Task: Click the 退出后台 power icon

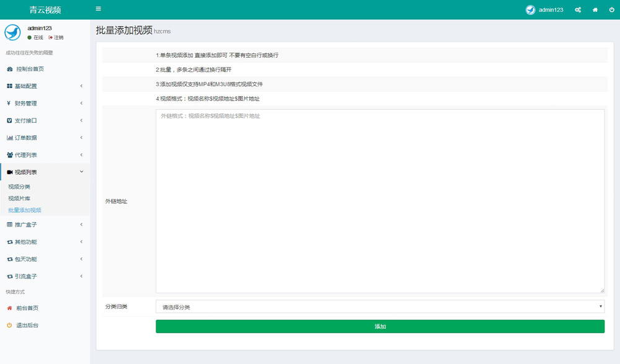Action: pos(9,325)
